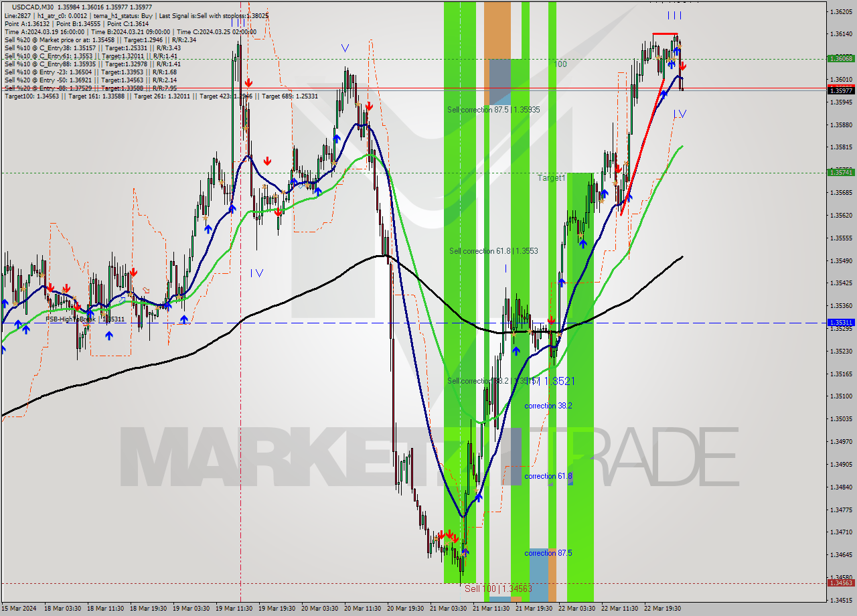The width and height of the screenshot is (857, 616).
Task: Click the '22 Mar 11:30' time label
Action: (621, 609)
